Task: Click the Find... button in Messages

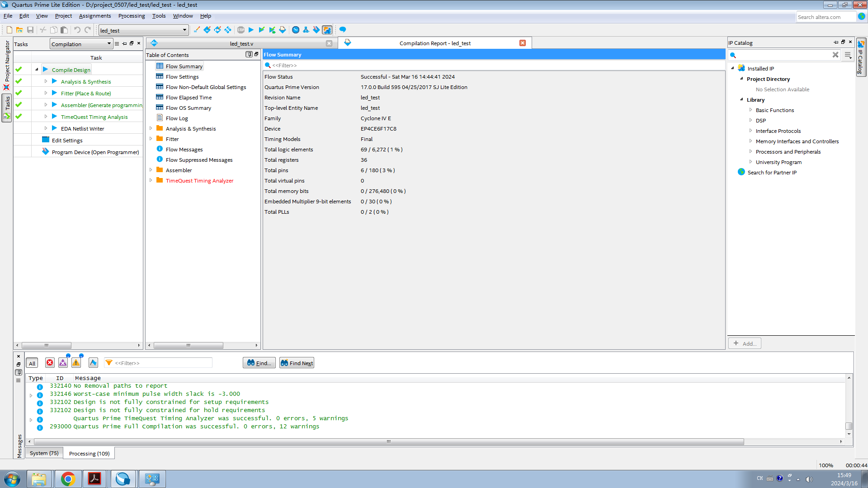Action: point(259,363)
